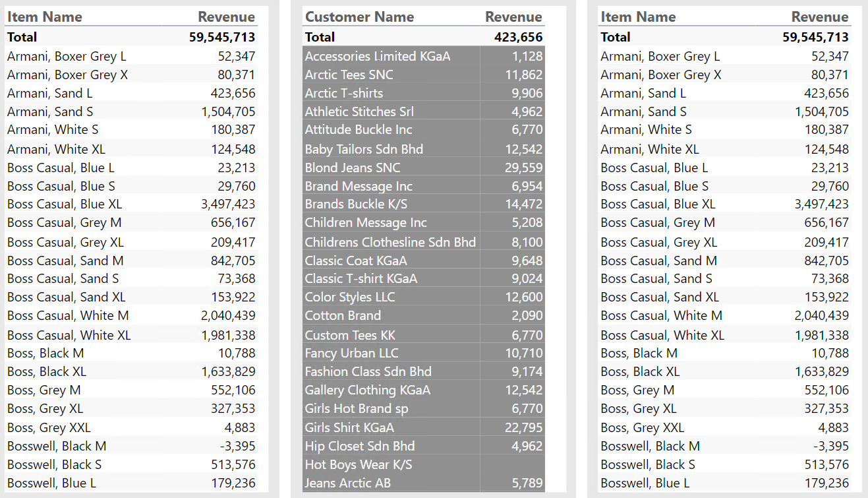Click Girls Hot Brand sp revenue 6,770
Viewport: 868px width, 498px height.
(527, 408)
